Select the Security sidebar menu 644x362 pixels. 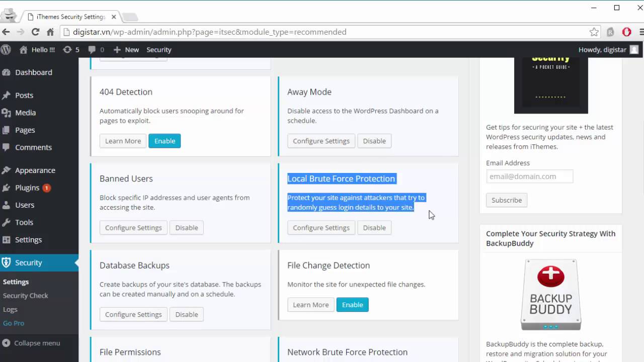pos(39,262)
